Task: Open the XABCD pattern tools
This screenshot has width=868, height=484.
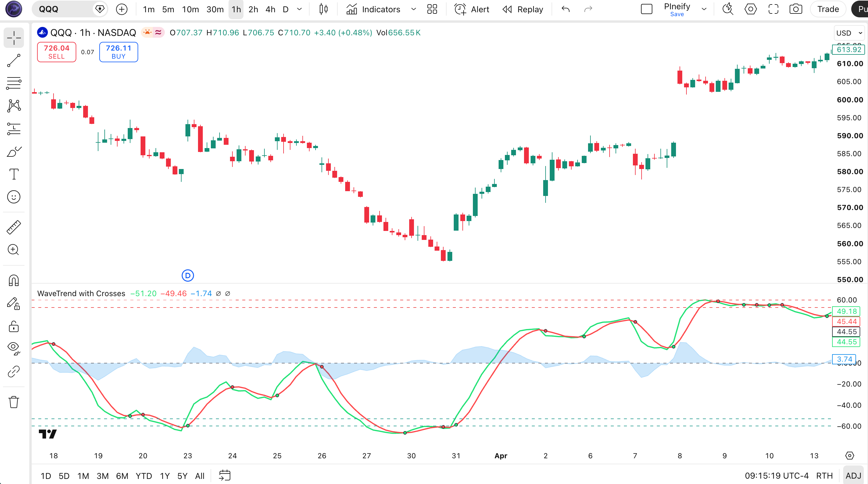Action: [x=14, y=106]
